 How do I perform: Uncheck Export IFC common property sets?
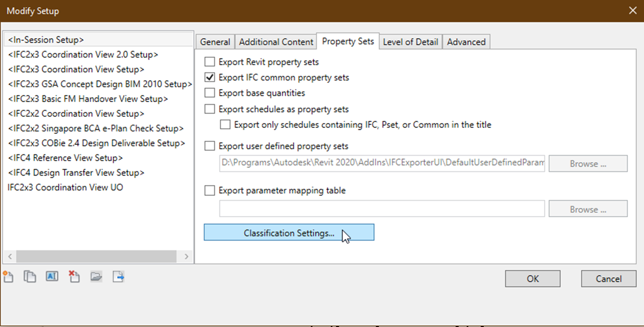click(x=210, y=77)
